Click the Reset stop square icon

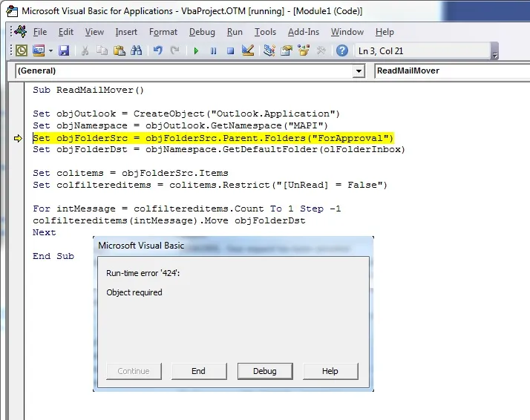tap(231, 51)
